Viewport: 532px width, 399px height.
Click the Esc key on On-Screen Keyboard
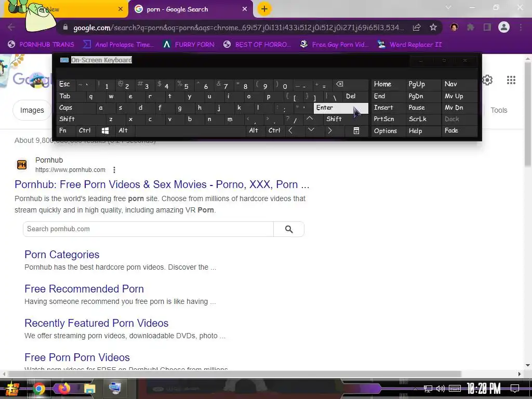(x=66, y=85)
